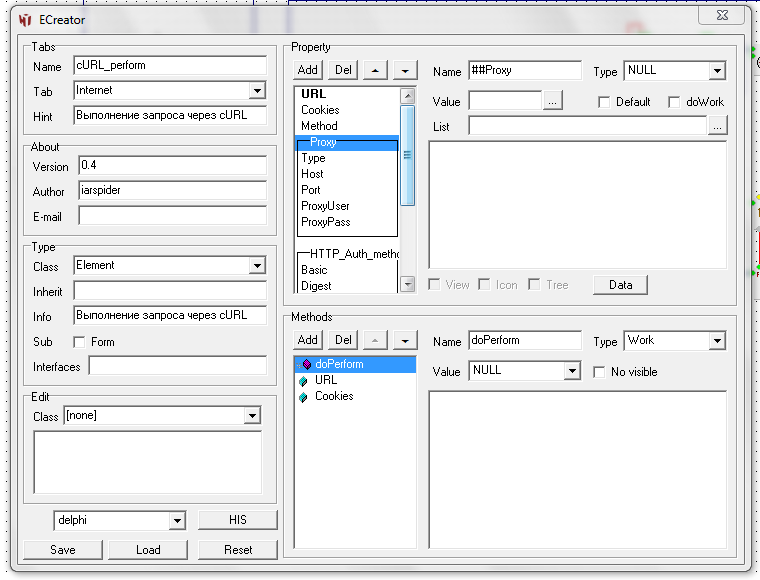This screenshot has width=760, height=580.
Task: Check the No visible checkbox
Action: 600,372
